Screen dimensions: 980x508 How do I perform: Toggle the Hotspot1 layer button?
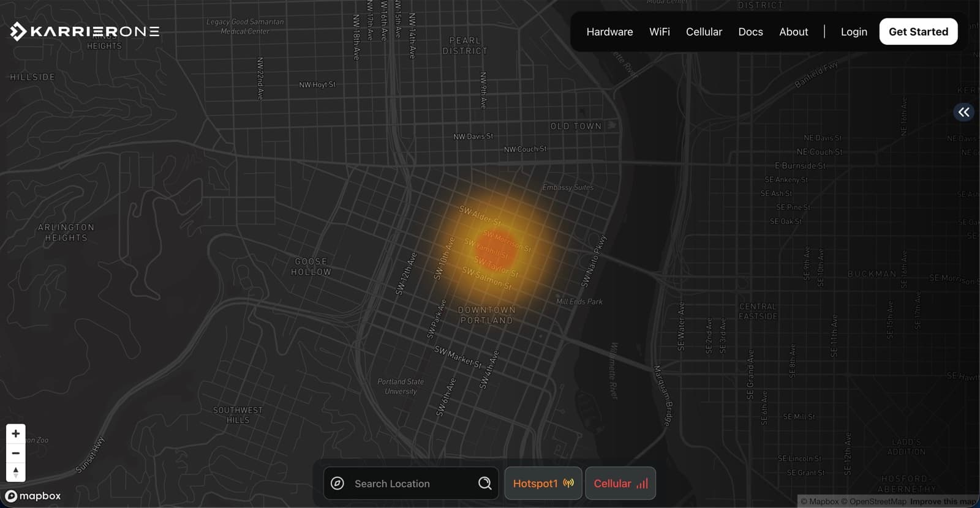click(543, 484)
